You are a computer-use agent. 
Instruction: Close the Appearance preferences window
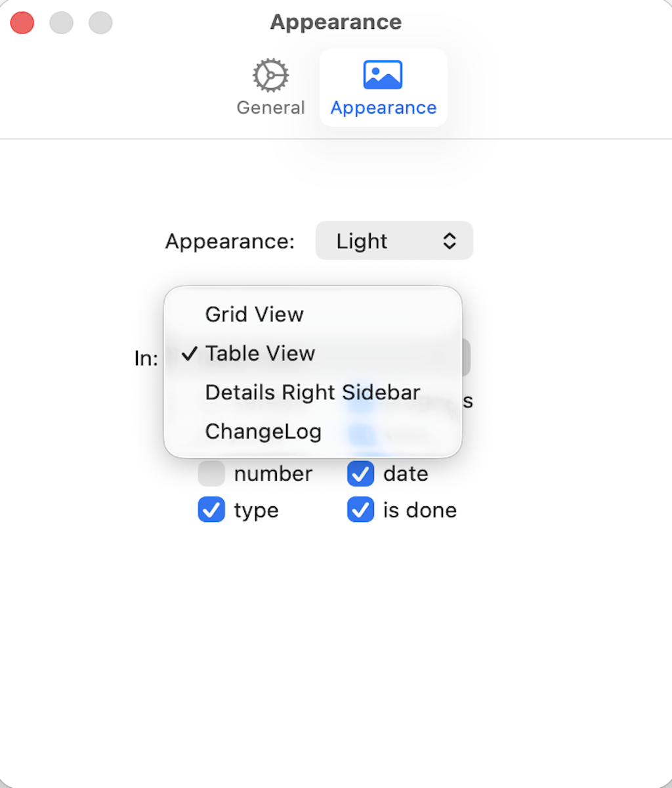pos(22,22)
